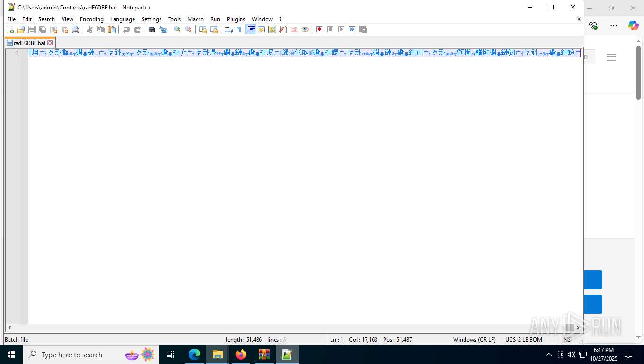644x364 pixels.
Task: Save the file with the Save icon
Action: tap(32, 29)
